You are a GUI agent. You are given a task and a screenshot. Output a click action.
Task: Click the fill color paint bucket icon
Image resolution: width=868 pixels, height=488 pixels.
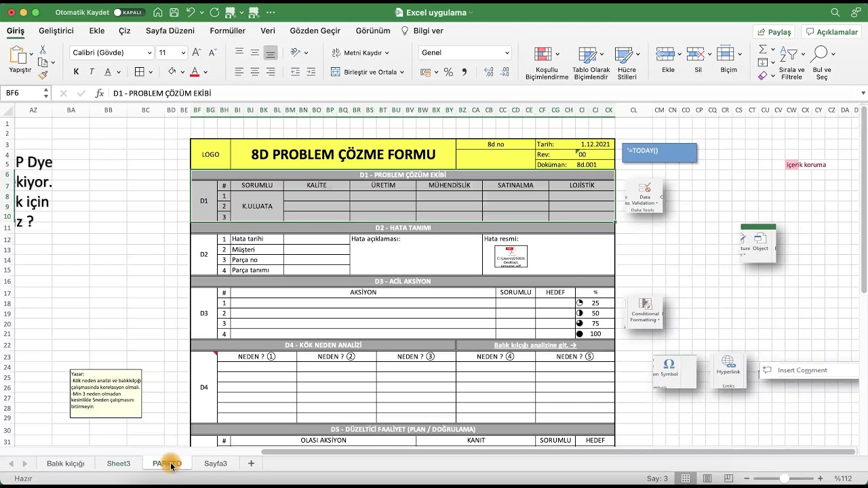click(x=172, y=72)
